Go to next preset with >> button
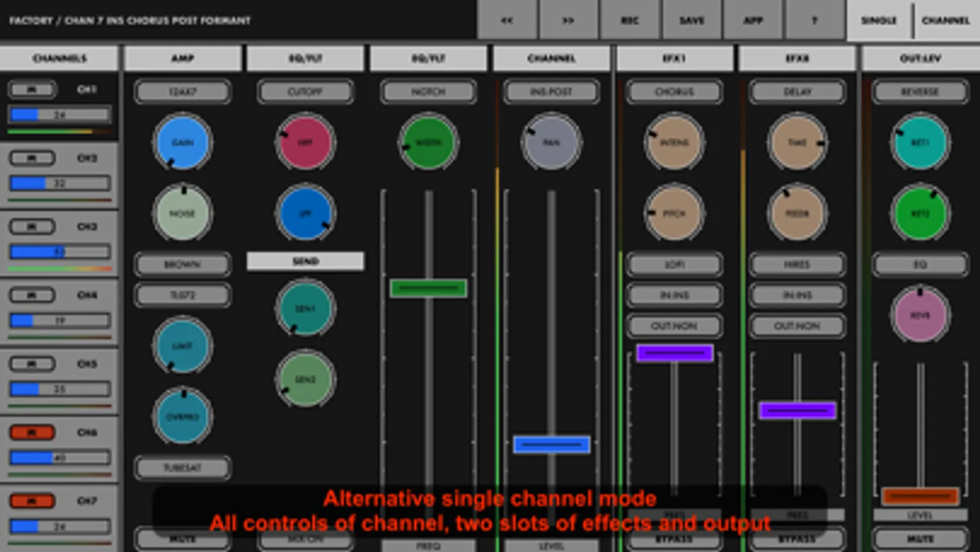980x552 pixels. pos(568,20)
